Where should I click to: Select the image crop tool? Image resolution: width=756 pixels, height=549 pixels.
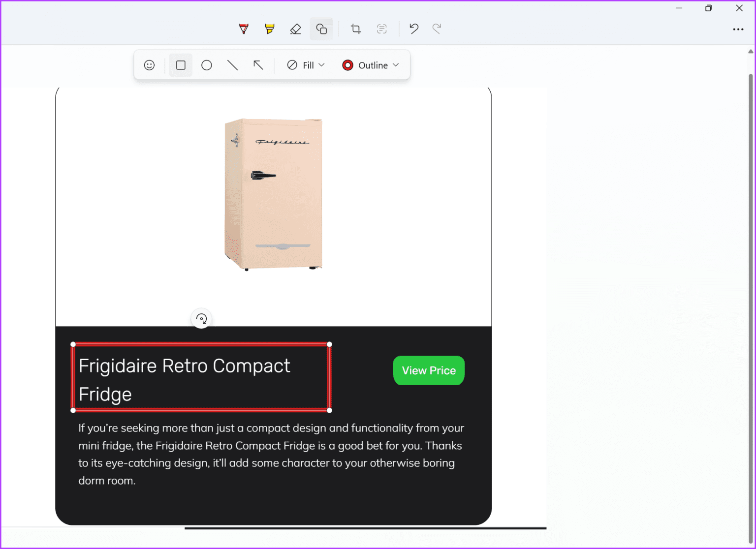356,29
